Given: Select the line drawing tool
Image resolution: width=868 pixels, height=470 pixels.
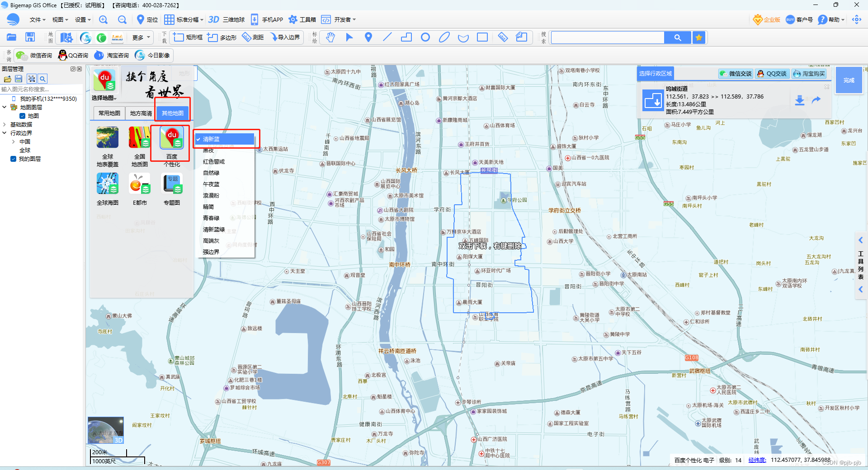Looking at the screenshot, I should [x=387, y=38].
